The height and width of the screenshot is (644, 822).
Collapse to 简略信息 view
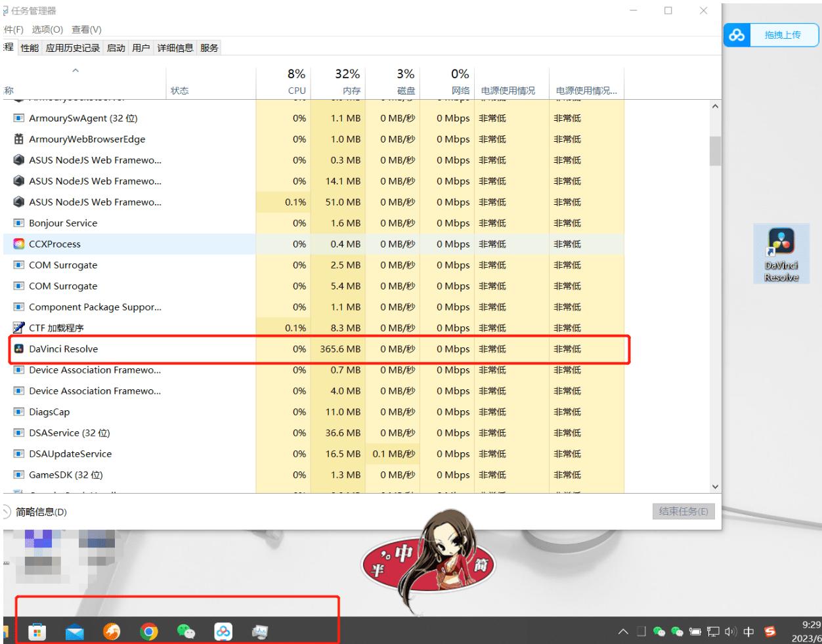coord(41,512)
